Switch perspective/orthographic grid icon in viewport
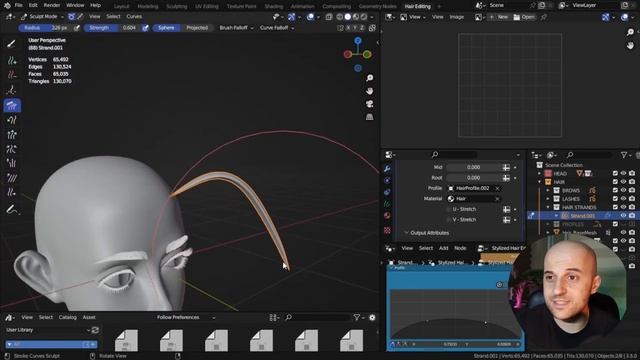Image resolution: width=640 pixels, height=360 pixels. [369, 117]
